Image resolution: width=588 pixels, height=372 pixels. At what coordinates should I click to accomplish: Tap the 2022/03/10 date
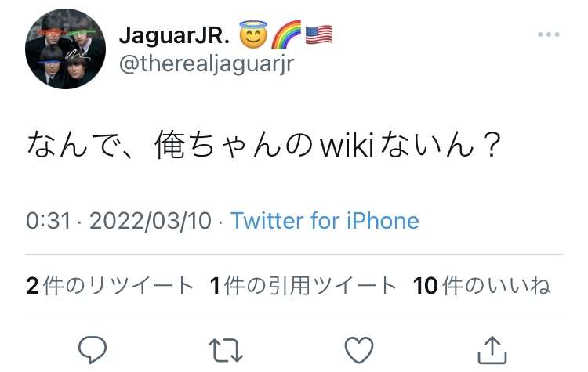click(151, 221)
